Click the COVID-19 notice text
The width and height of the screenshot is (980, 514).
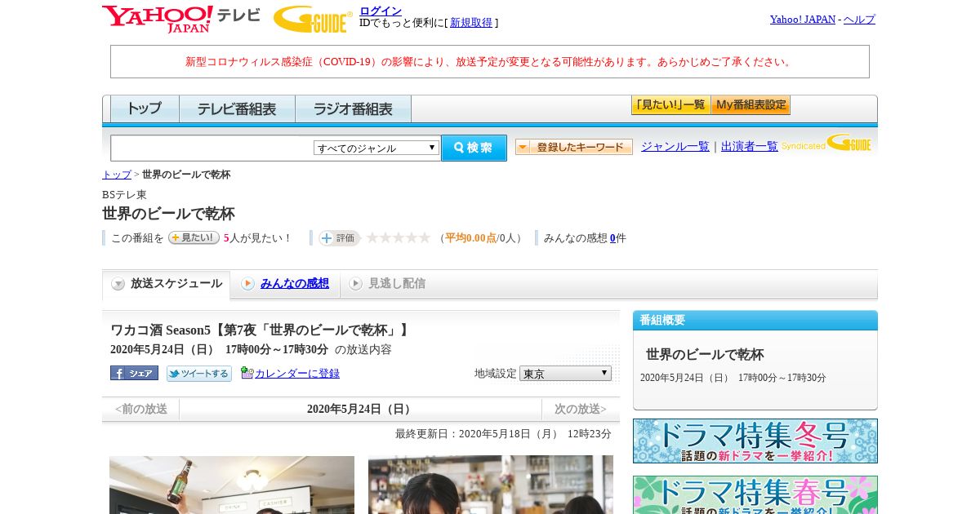pos(490,61)
